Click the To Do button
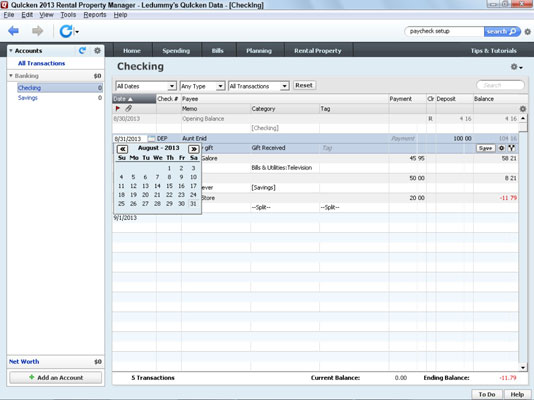This screenshot has width=534, height=400. click(x=486, y=394)
